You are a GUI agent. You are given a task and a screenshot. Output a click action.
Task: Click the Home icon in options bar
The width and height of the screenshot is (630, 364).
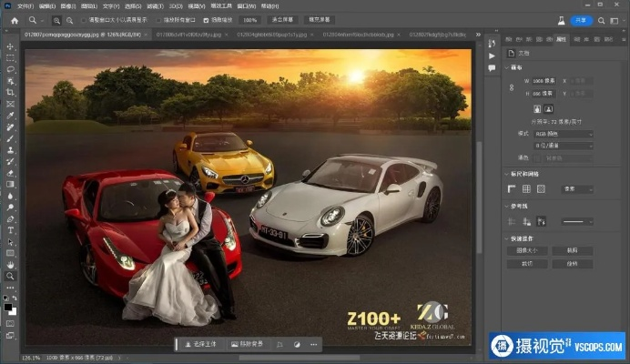pyautogui.click(x=14, y=19)
